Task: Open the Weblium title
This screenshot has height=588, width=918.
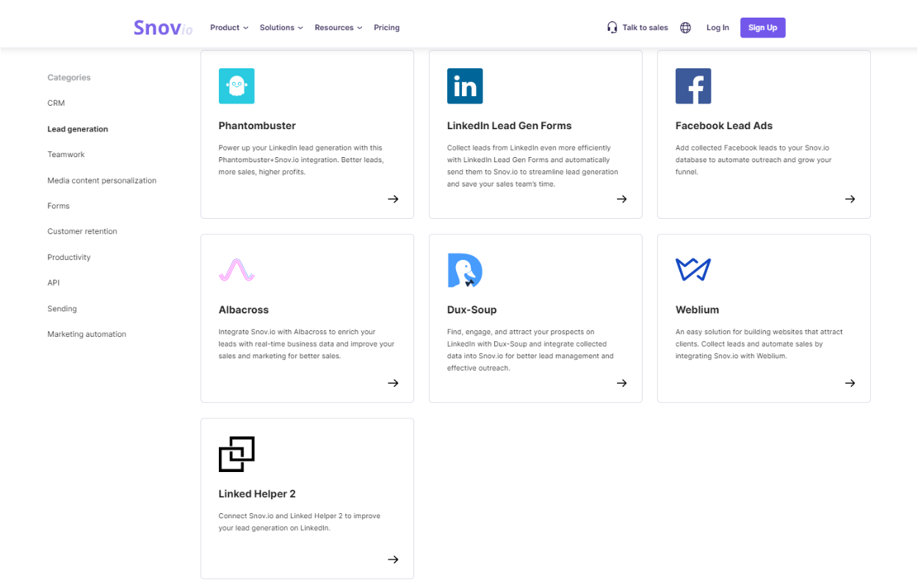Action: click(698, 310)
